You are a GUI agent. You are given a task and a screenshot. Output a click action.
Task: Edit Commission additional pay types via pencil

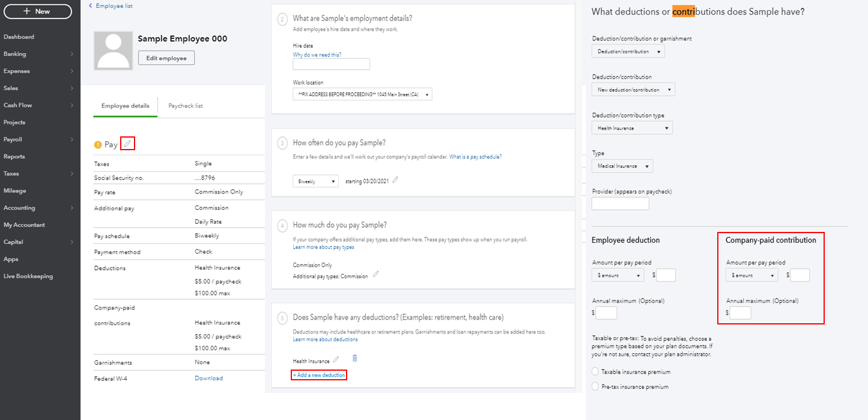[x=376, y=274]
